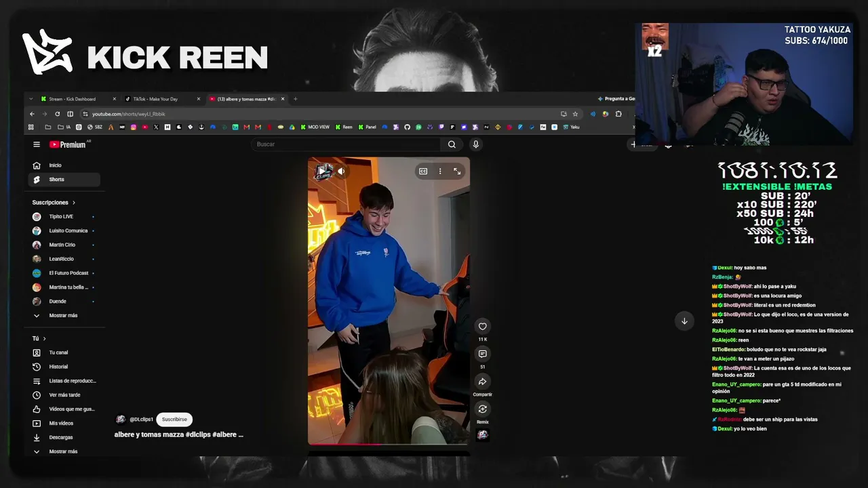
Task: Subscribe to @DLclips1 with Suscribirse
Action: click(174, 420)
